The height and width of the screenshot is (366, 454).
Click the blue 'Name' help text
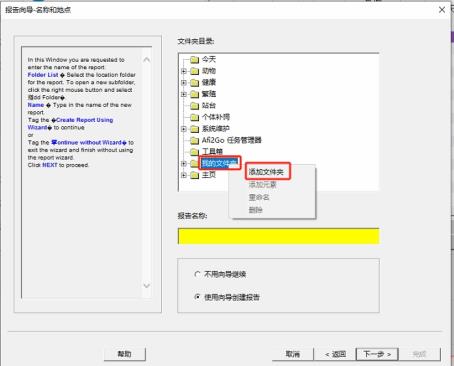pos(36,105)
